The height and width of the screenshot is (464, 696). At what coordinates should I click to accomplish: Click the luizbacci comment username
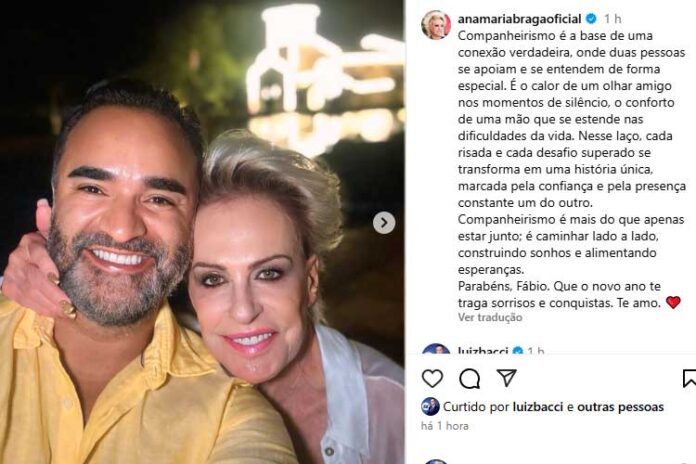tap(483, 351)
